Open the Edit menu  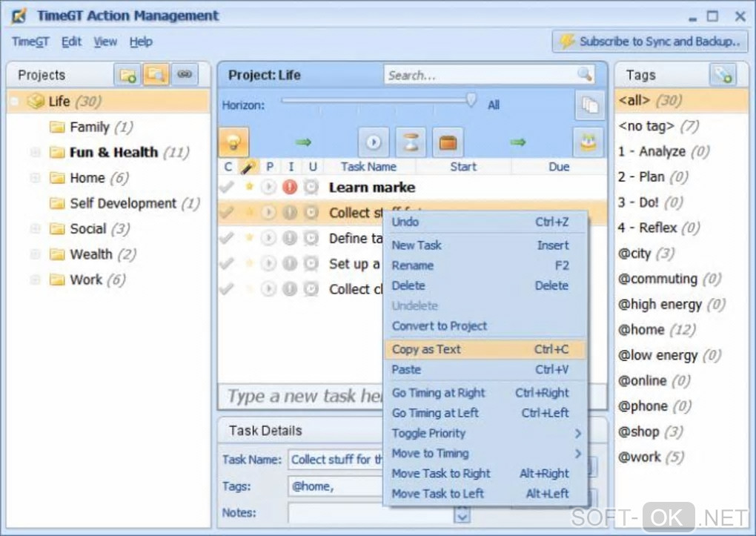click(71, 42)
